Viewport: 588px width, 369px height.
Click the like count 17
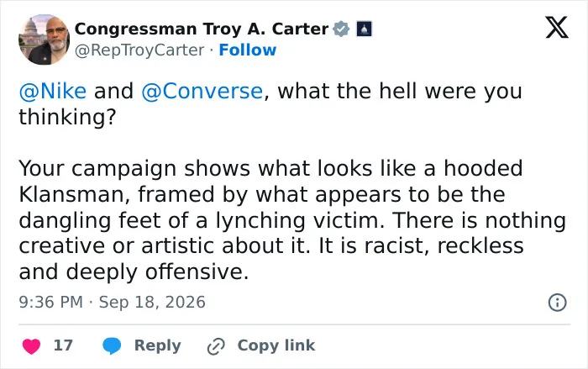click(63, 345)
